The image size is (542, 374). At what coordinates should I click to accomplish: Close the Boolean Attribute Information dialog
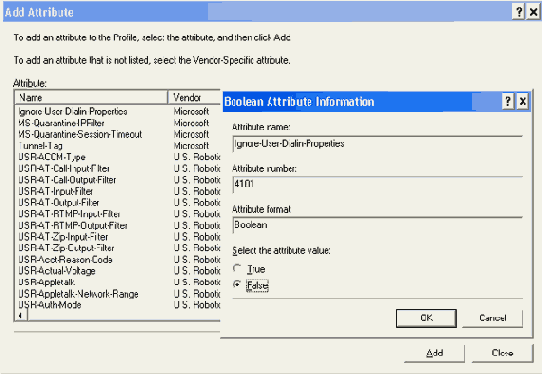[523, 102]
